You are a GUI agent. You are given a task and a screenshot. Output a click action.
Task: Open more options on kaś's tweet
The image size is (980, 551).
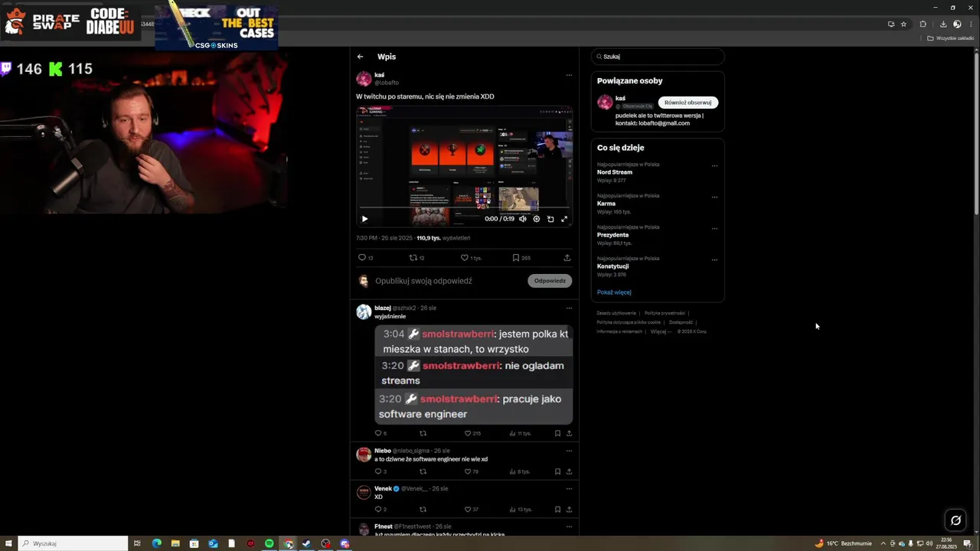[569, 75]
